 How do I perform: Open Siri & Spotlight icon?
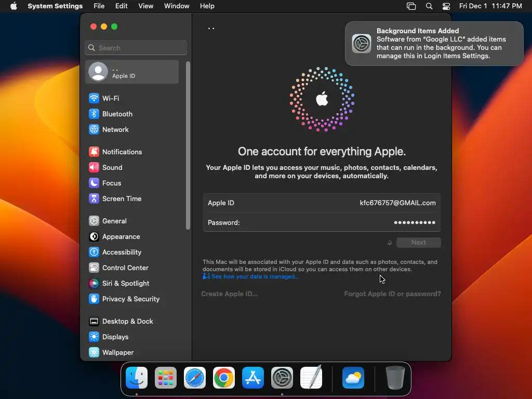pyautogui.click(x=94, y=283)
